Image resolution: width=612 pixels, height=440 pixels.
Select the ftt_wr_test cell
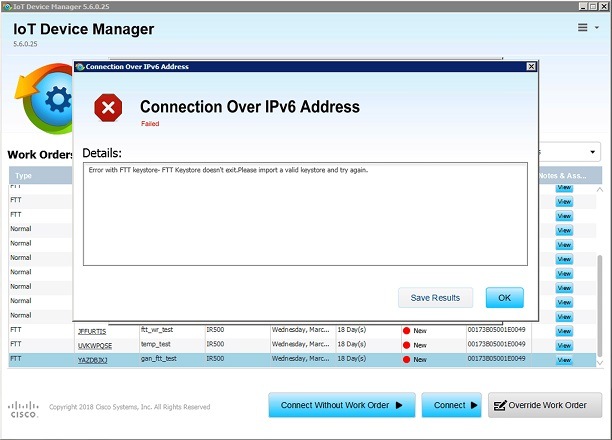172,330
